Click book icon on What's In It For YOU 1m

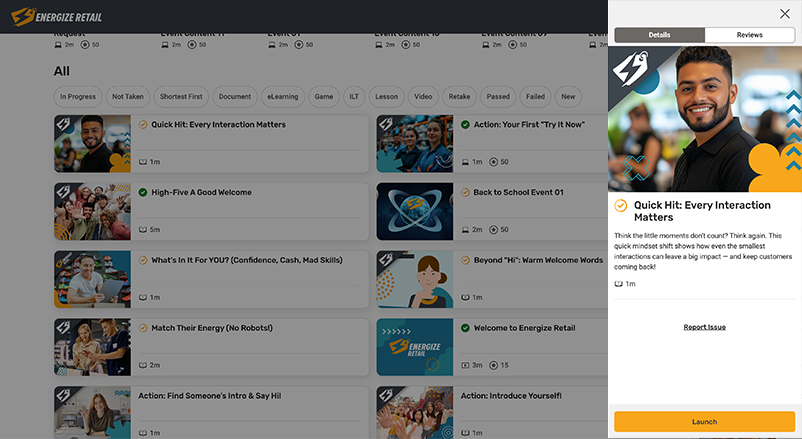[x=143, y=297]
